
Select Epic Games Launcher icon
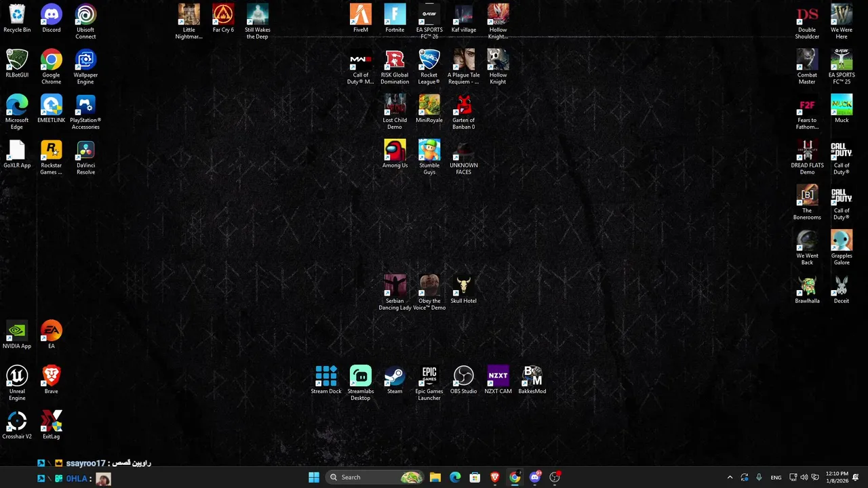coord(429,384)
